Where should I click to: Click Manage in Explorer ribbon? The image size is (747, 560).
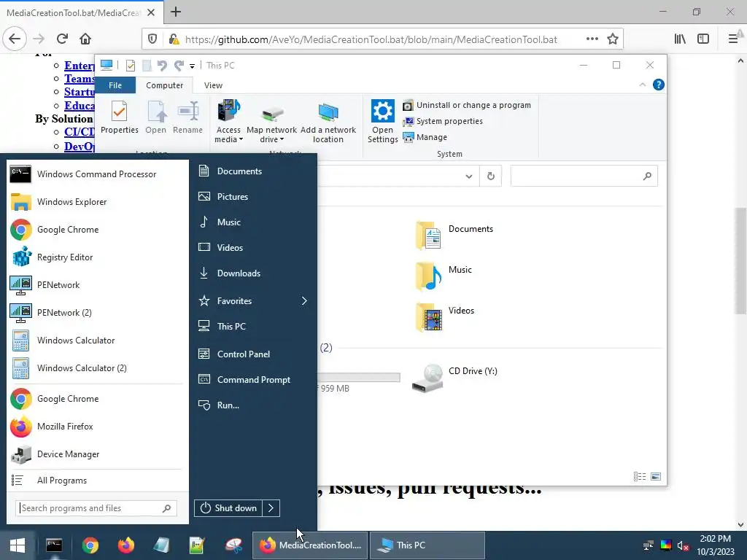[425, 138]
